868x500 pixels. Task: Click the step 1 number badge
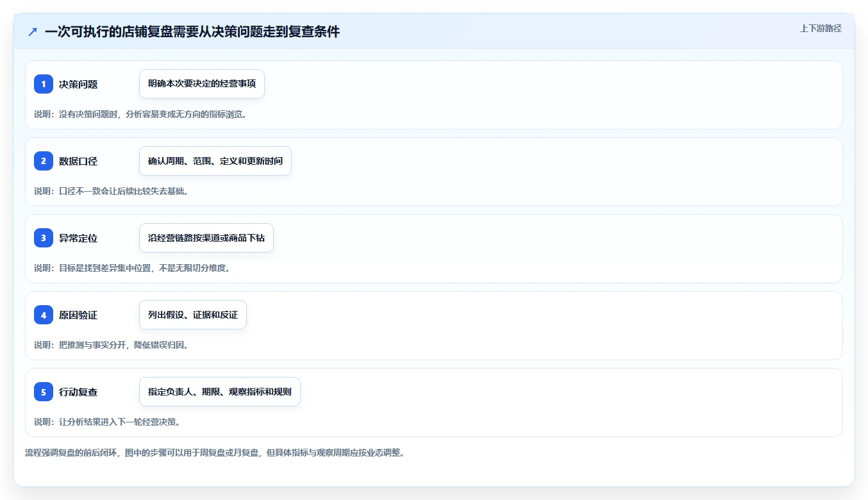[44, 84]
